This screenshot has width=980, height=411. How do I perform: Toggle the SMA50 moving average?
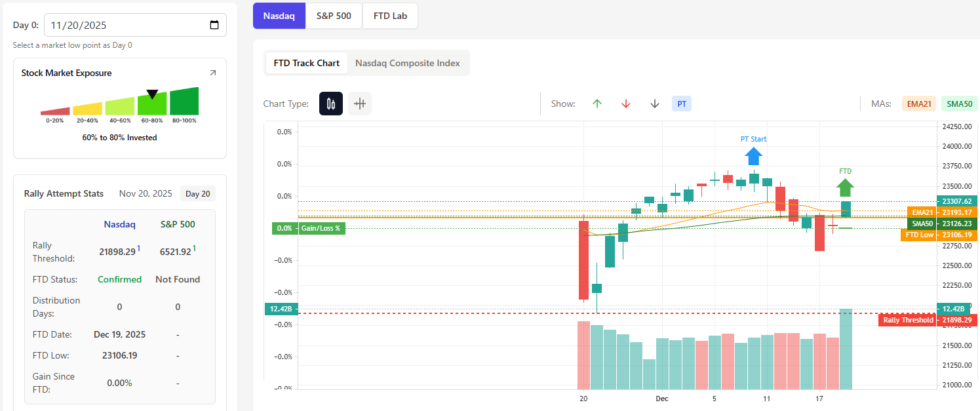click(959, 104)
